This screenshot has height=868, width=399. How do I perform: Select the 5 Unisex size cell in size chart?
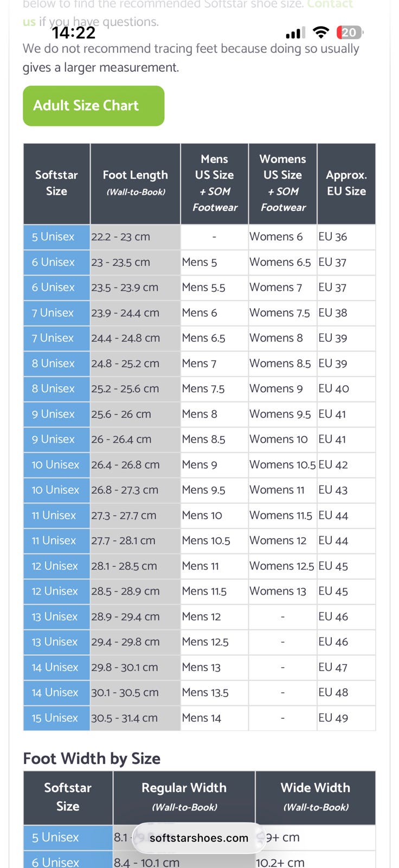tap(56, 237)
